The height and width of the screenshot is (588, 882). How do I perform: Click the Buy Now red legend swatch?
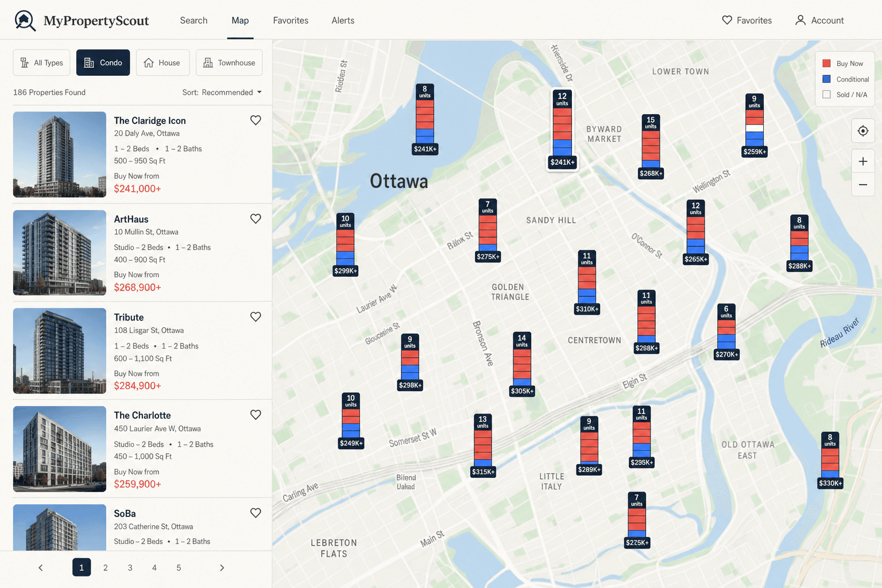tap(827, 64)
